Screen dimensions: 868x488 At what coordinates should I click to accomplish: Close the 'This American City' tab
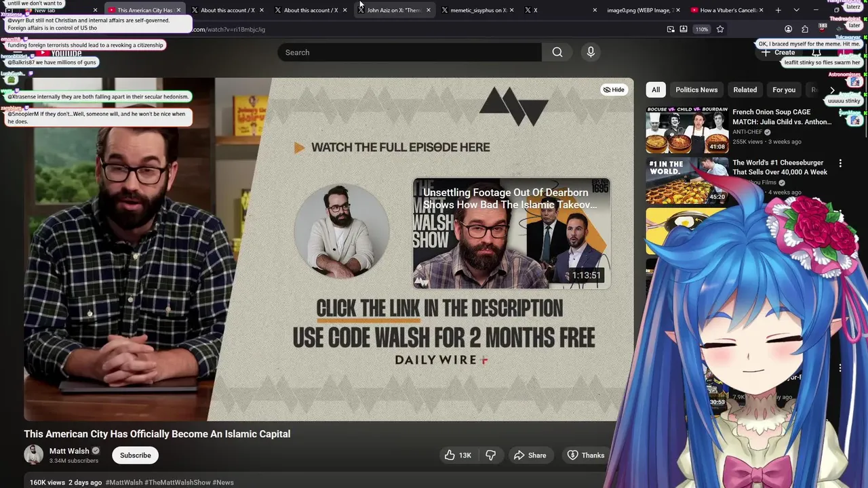point(178,10)
